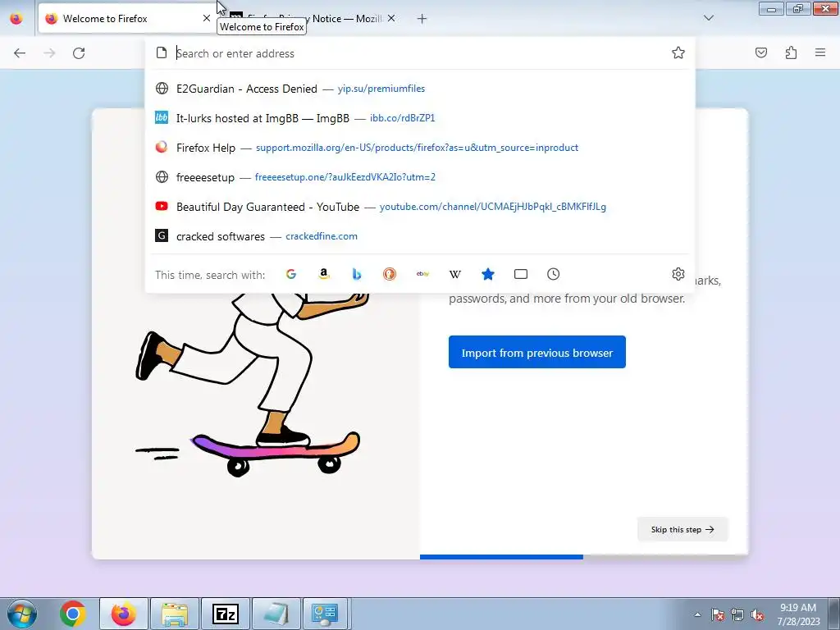Open the Extensions puzzle icon
Image resolution: width=840 pixels, height=630 pixels.
click(x=791, y=52)
